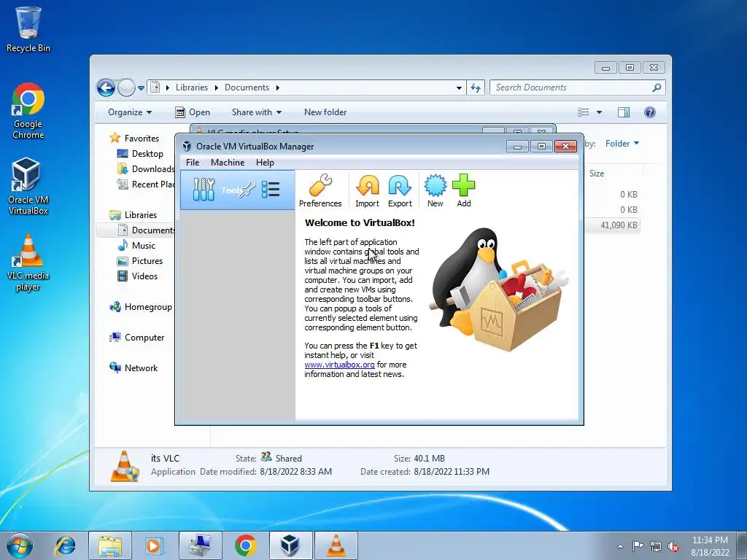Select the Tools item in VirtualBox sidebar

coord(237,190)
